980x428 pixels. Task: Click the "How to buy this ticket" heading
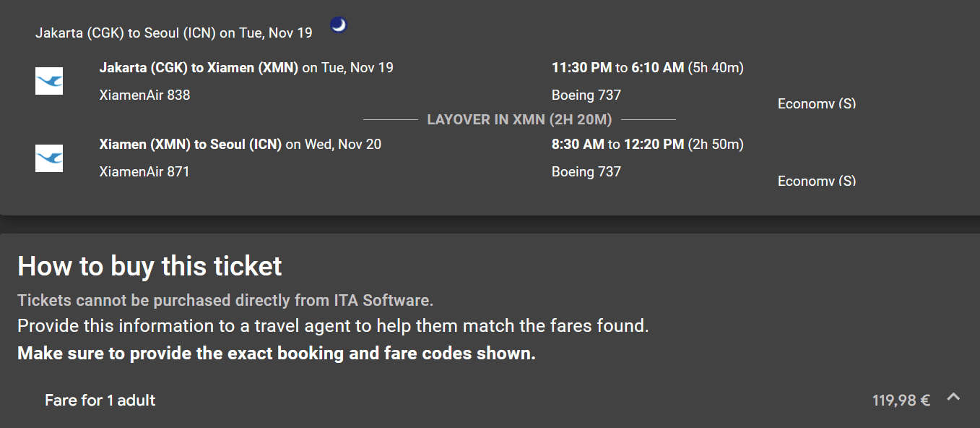point(149,266)
